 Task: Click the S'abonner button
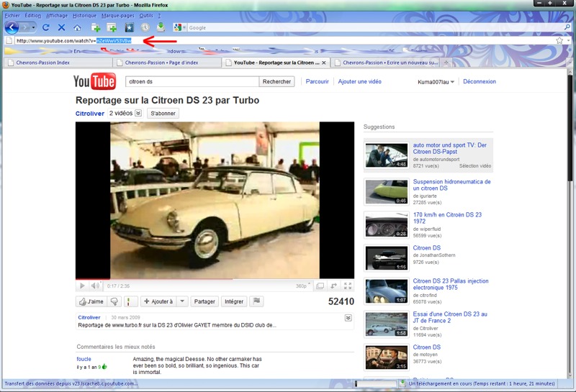[163, 114]
